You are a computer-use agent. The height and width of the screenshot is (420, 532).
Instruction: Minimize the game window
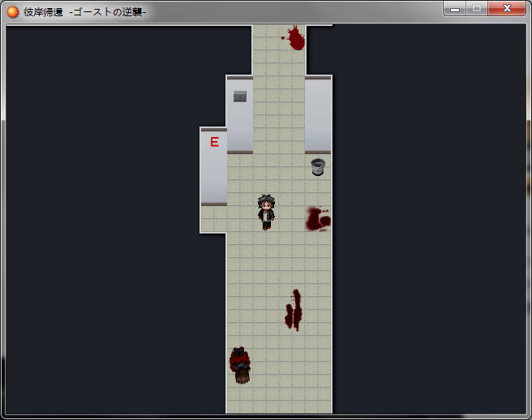[x=455, y=9]
